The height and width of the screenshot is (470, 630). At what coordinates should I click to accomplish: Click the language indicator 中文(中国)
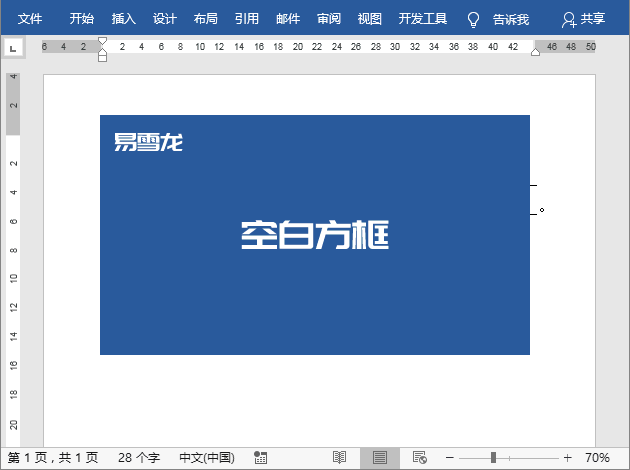tap(207, 458)
